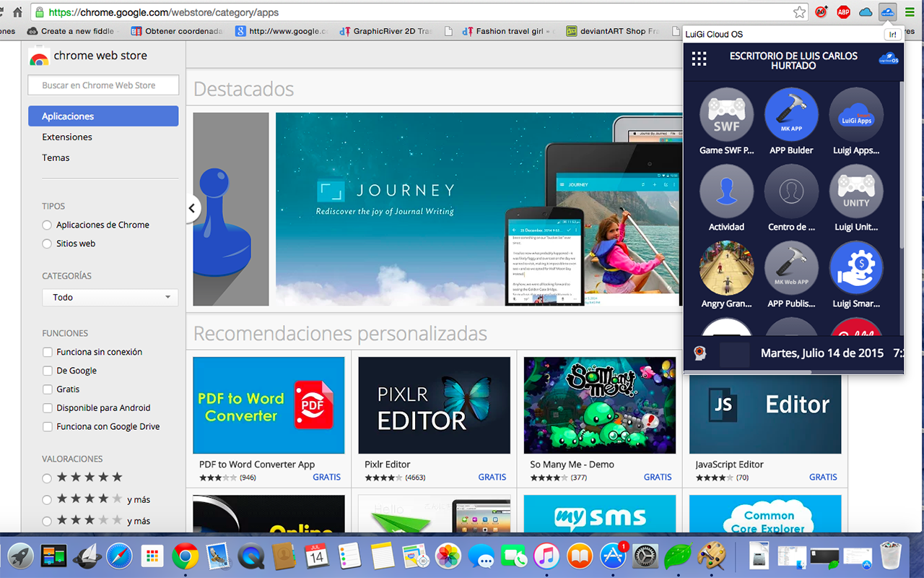Launch the Luigi Unity app icon

(856, 191)
